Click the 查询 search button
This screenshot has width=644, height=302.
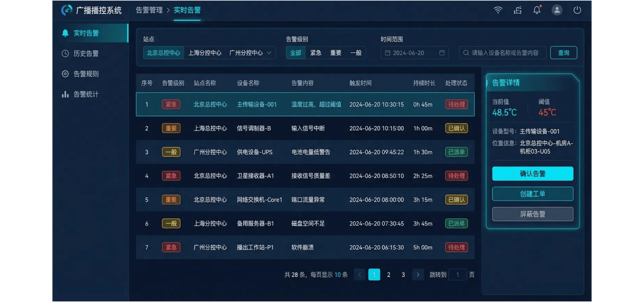(x=563, y=53)
